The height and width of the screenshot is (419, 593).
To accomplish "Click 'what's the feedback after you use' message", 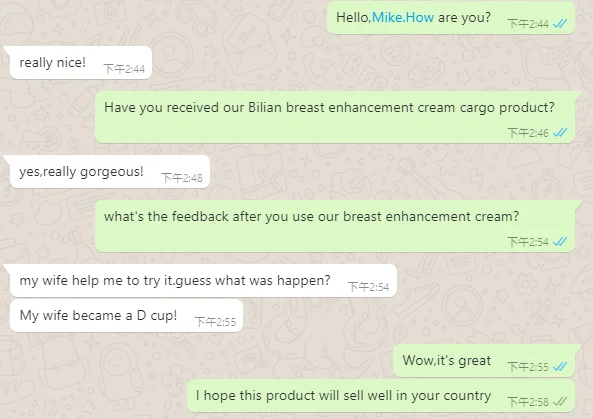I will pyautogui.click(x=335, y=226).
